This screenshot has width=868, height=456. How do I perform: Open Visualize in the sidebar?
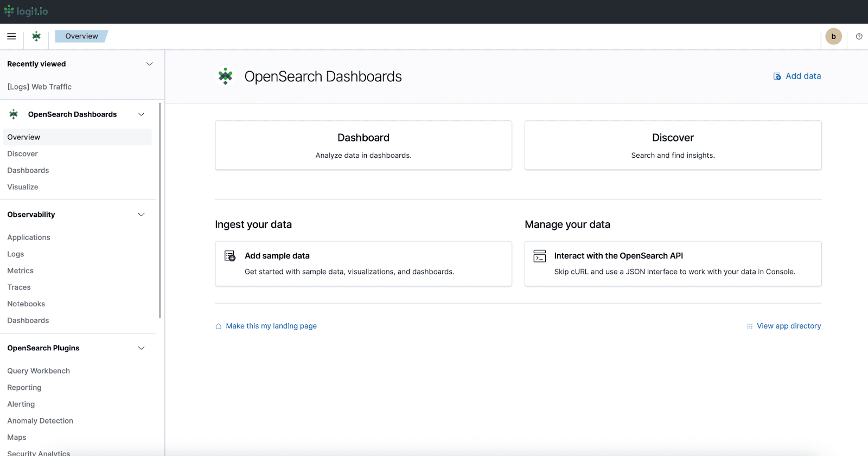point(23,187)
